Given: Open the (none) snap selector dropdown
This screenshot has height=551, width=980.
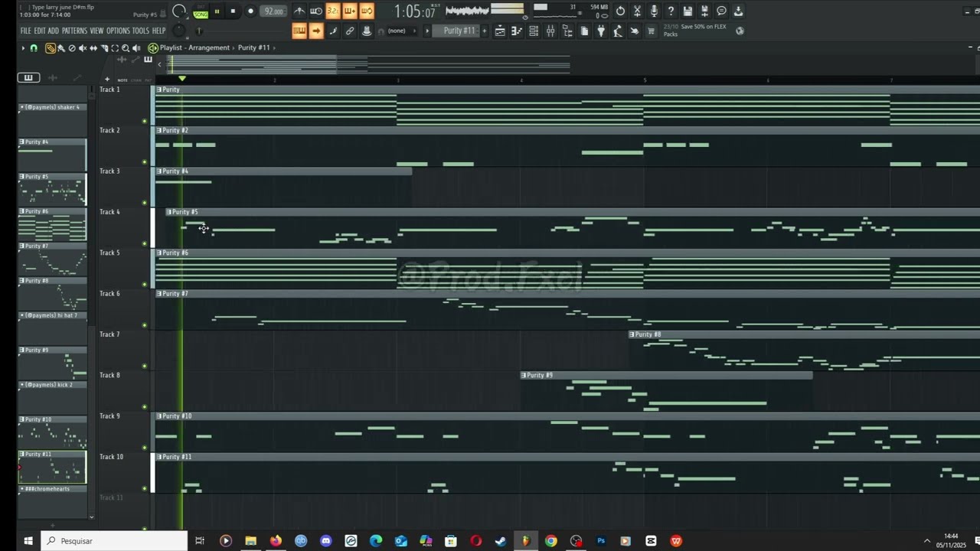Looking at the screenshot, I should coord(401,31).
